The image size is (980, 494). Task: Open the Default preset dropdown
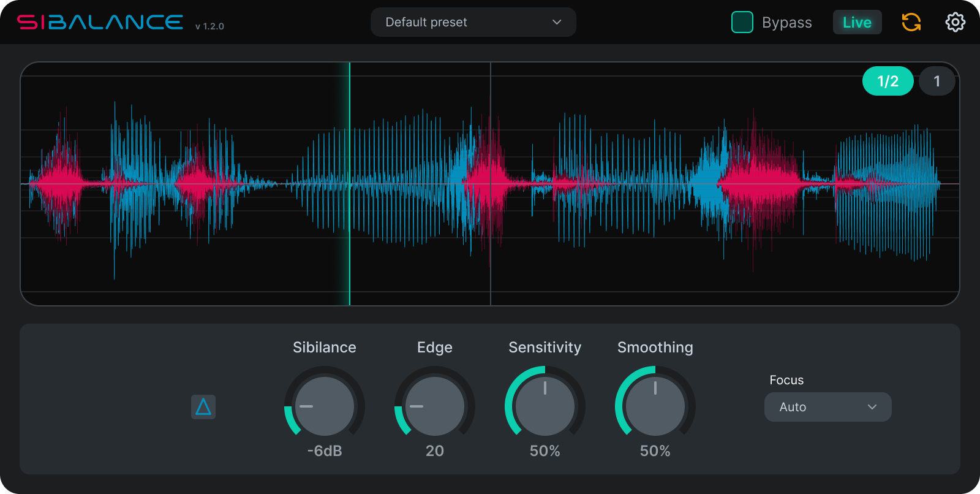tap(473, 22)
